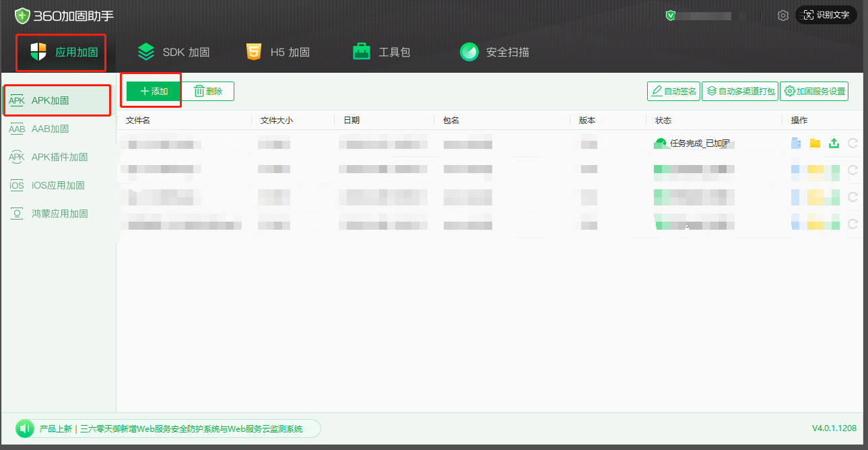
Task: Click the 删除 button
Action: pos(208,91)
